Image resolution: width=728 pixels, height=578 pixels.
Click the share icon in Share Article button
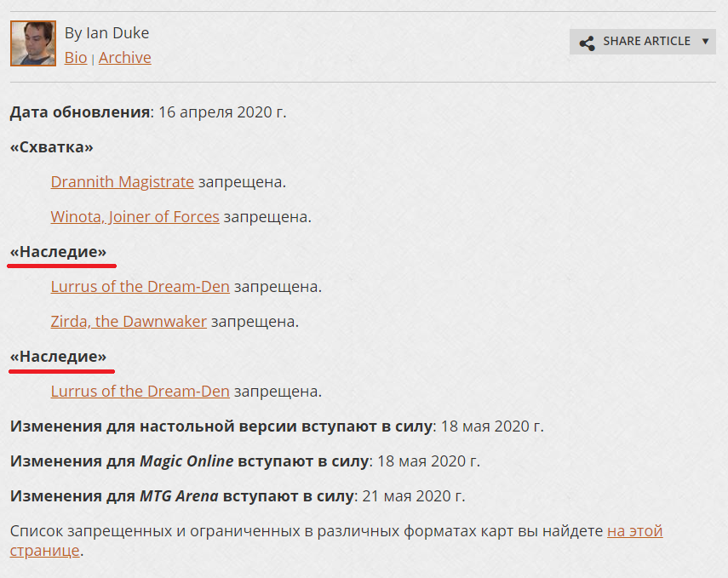click(x=587, y=42)
